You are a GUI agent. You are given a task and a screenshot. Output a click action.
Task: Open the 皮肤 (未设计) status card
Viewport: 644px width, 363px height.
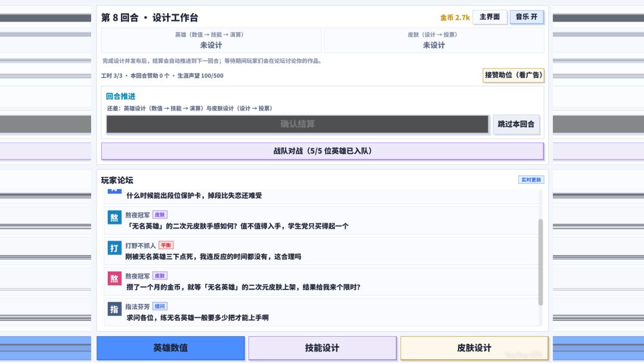[x=434, y=40]
